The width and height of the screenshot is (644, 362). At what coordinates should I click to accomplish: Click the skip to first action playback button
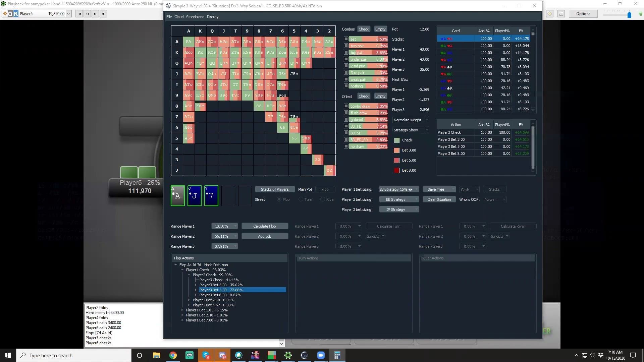(x=79, y=14)
